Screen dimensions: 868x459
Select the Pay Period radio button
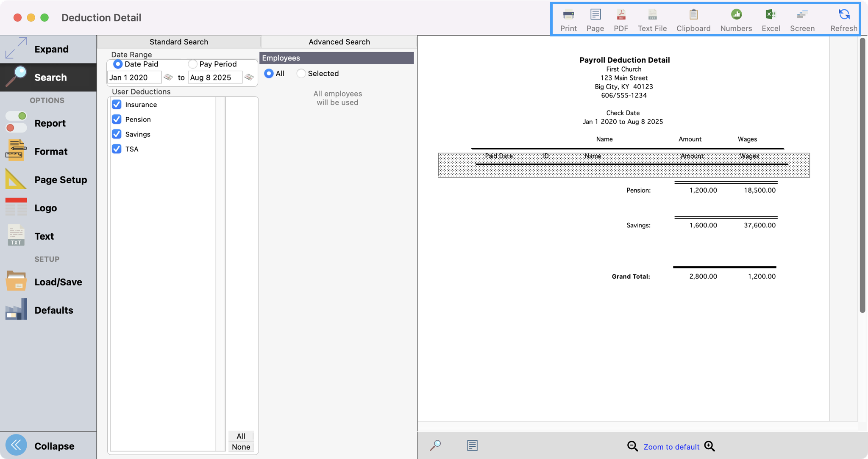193,64
